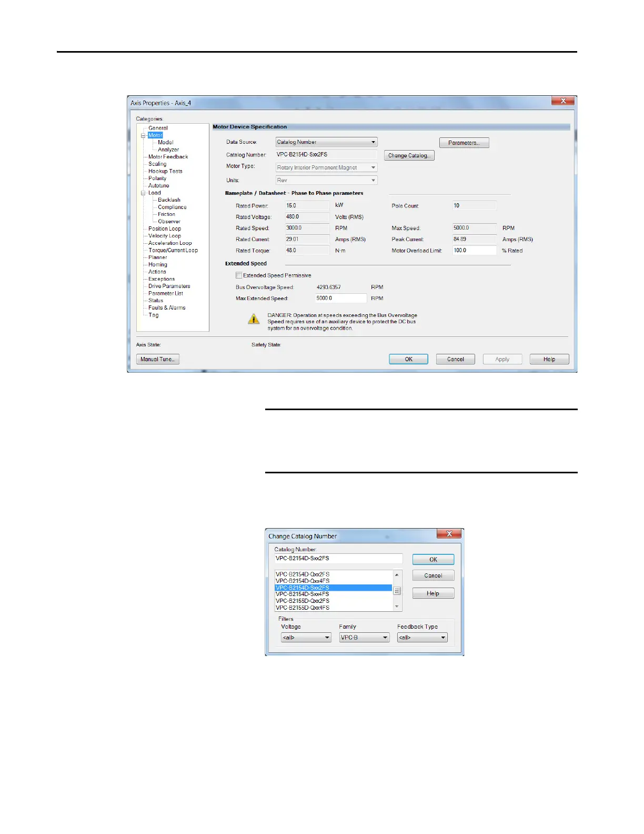The height and width of the screenshot is (834, 644).
Task: Select VPC-B2154D-Qxx2FS in catalog list
Action: (x=333, y=574)
